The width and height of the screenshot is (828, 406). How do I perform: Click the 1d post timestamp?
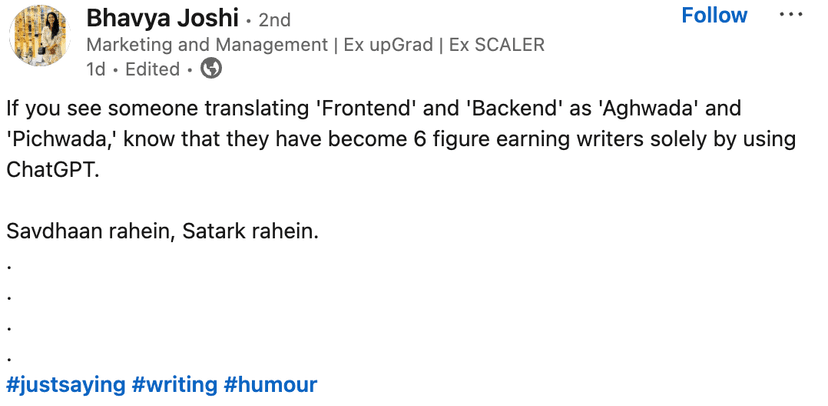click(x=96, y=69)
